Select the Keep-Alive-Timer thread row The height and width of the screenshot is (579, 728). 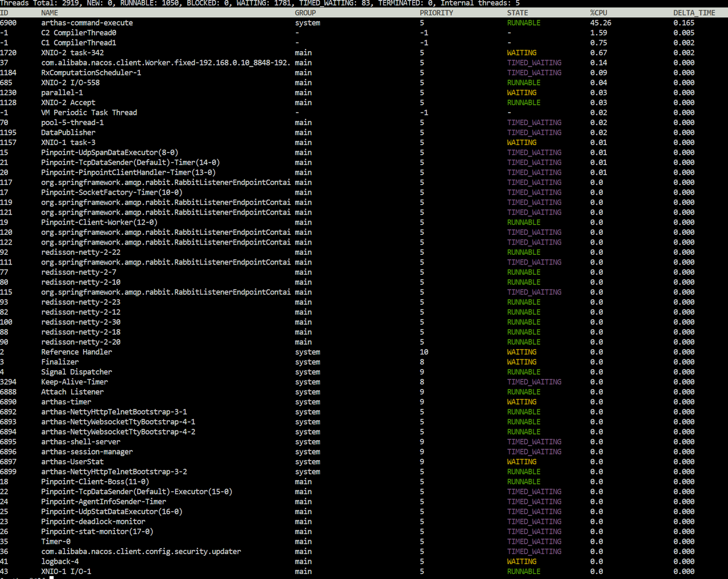click(x=364, y=382)
